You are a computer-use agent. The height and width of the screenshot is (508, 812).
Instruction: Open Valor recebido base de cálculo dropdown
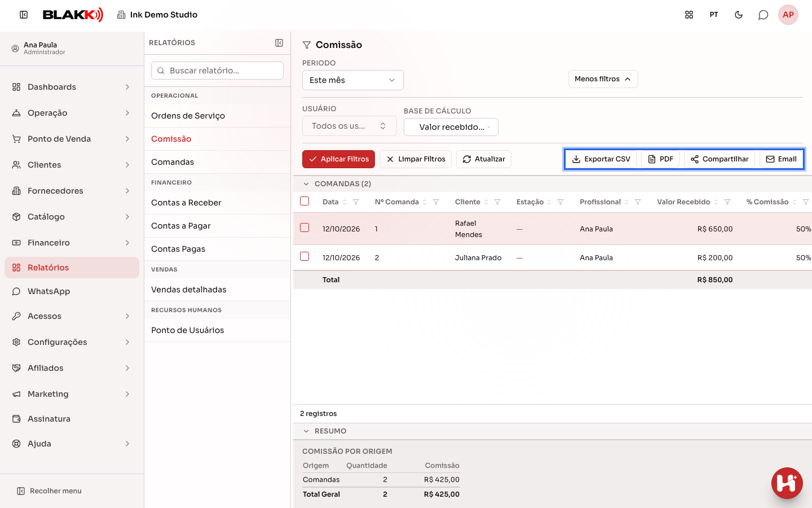coord(451,127)
